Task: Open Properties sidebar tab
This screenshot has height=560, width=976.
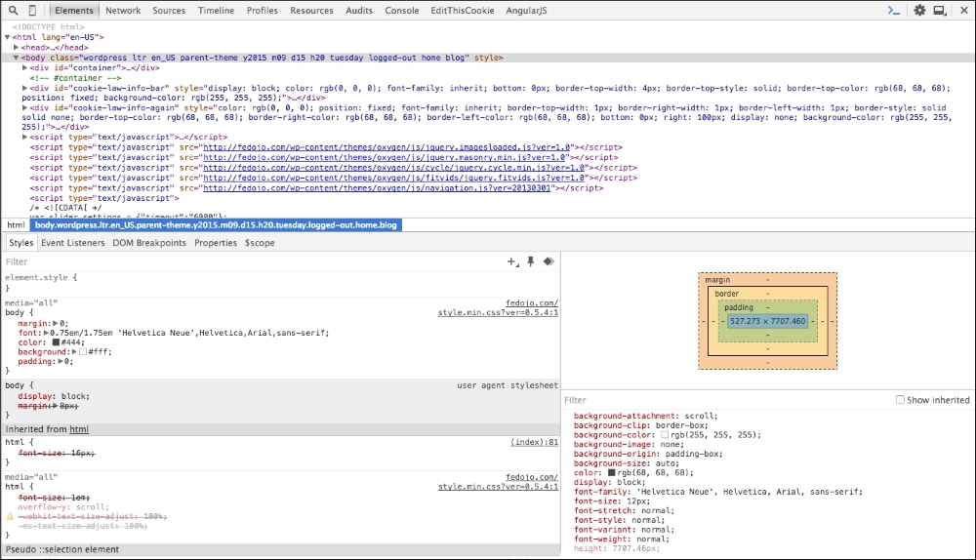Action: (x=216, y=243)
